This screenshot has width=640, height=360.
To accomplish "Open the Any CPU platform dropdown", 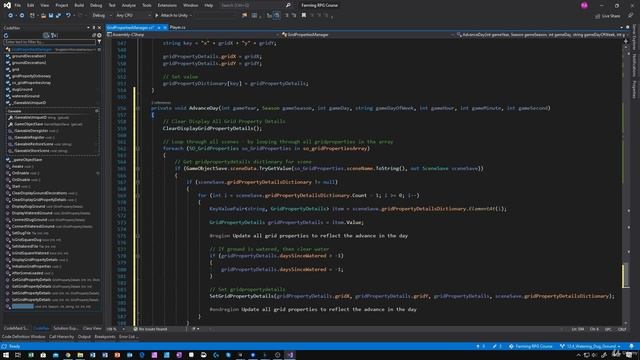I will coord(132,16).
